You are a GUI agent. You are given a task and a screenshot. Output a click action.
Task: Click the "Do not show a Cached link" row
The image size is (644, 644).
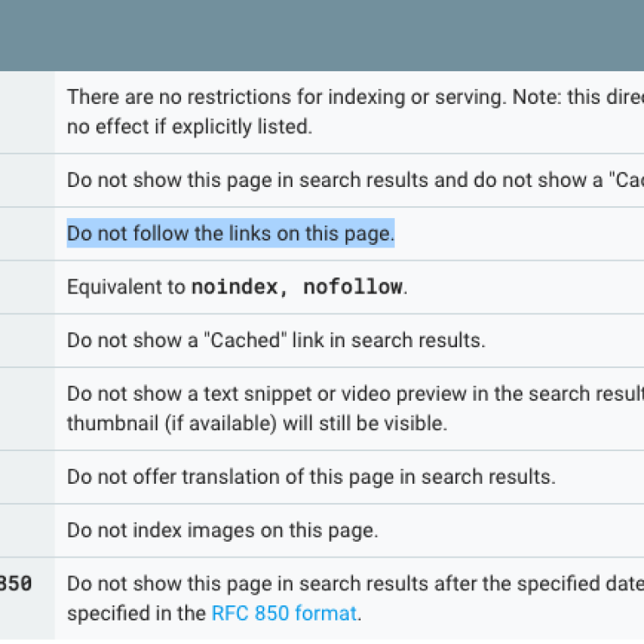[x=276, y=340]
